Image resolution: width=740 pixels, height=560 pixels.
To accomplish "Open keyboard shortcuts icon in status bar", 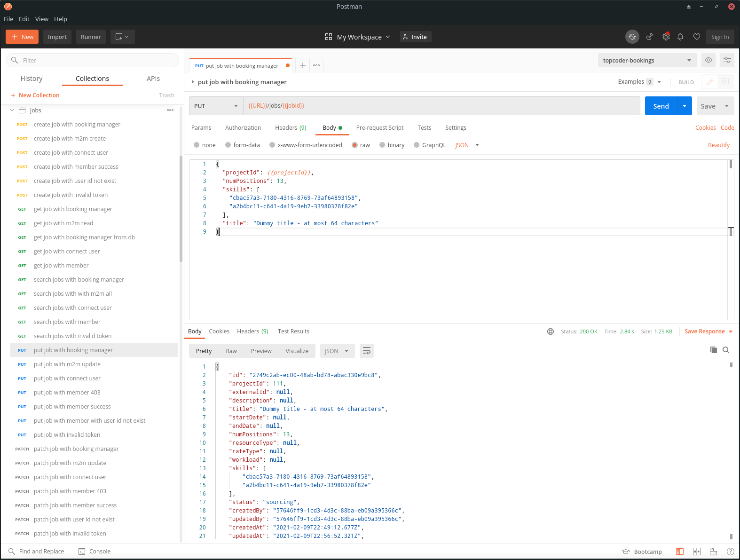I will (714, 552).
